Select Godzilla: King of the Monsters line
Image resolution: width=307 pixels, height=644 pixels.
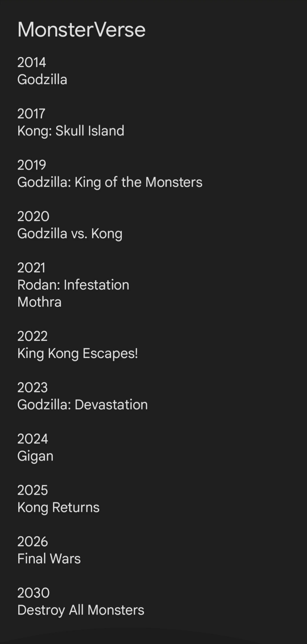pos(110,182)
